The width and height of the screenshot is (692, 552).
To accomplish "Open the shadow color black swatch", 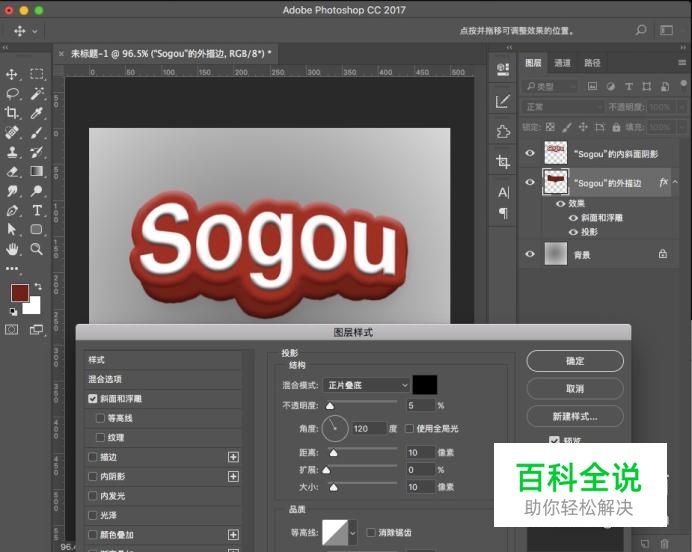I will coord(425,385).
